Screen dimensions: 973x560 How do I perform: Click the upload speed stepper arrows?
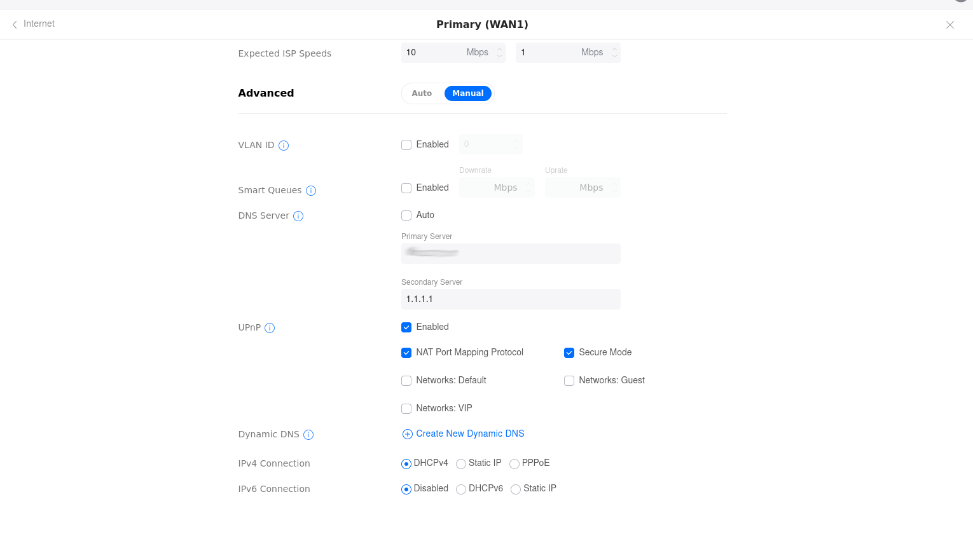tap(614, 53)
